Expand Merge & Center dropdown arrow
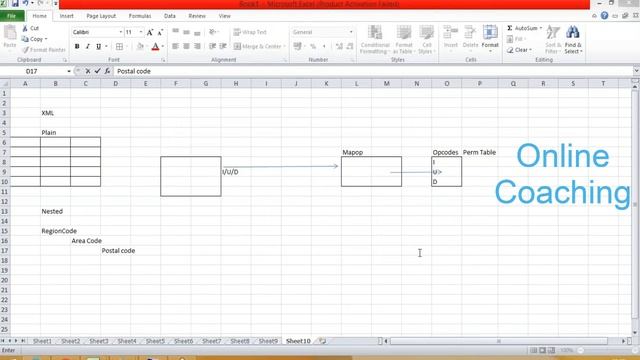 click(x=284, y=47)
